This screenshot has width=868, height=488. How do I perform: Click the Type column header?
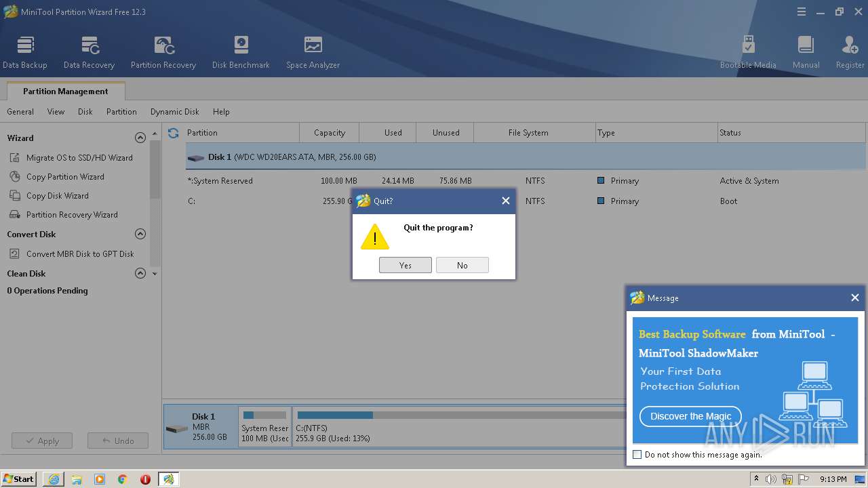(x=656, y=133)
